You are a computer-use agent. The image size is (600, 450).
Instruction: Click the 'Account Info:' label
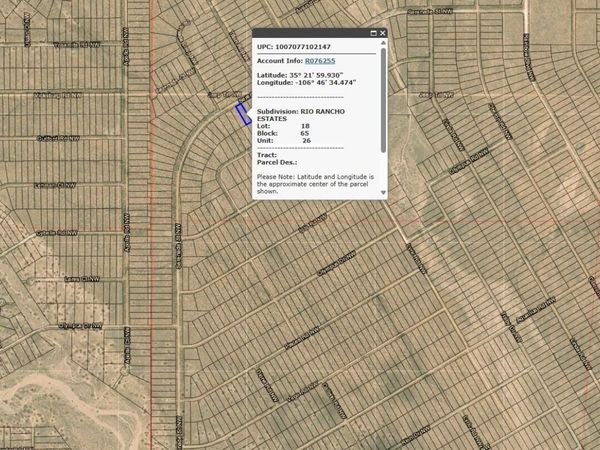click(x=280, y=61)
